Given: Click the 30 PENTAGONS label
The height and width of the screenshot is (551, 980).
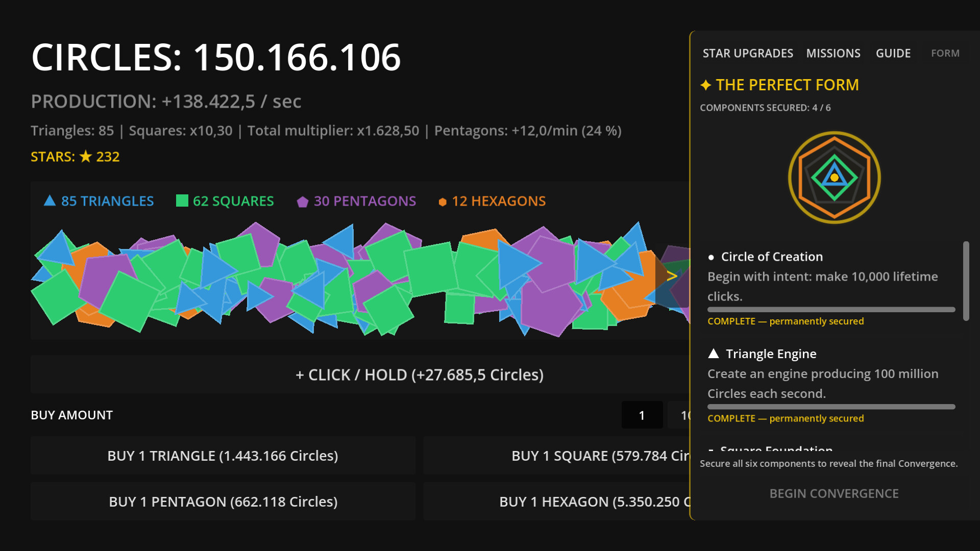Looking at the screenshot, I should 365,201.
